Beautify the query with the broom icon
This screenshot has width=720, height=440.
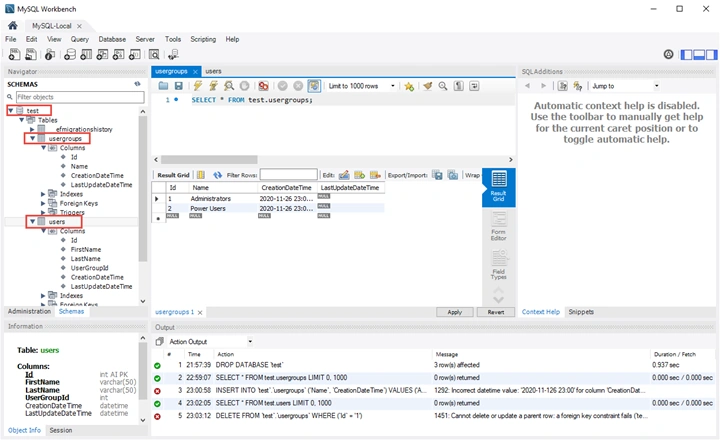(x=428, y=86)
